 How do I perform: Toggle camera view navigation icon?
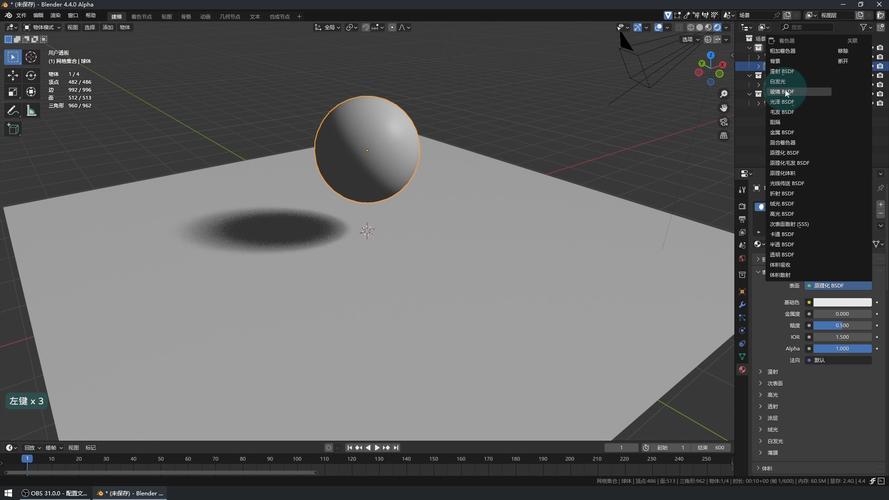pyautogui.click(x=723, y=122)
